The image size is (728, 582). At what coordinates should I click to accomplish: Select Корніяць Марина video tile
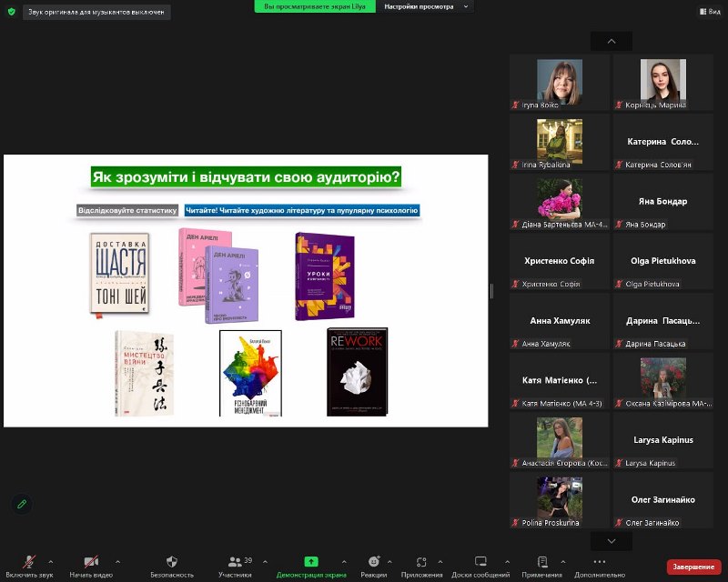click(663, 83)
